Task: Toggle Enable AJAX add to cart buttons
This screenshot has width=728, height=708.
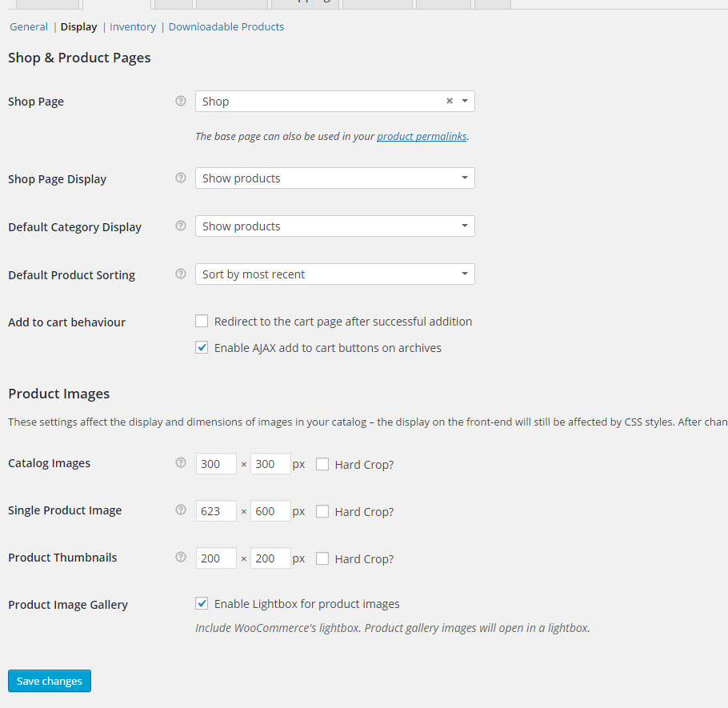Action: [202, 347]
